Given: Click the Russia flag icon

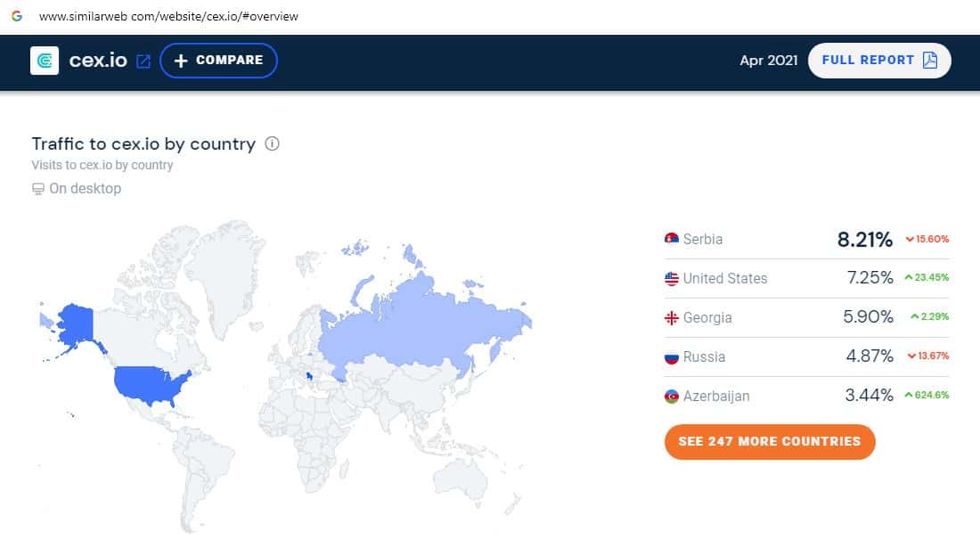Looking at the screenshot, I should pyautogui.click(x=671, y=357).
